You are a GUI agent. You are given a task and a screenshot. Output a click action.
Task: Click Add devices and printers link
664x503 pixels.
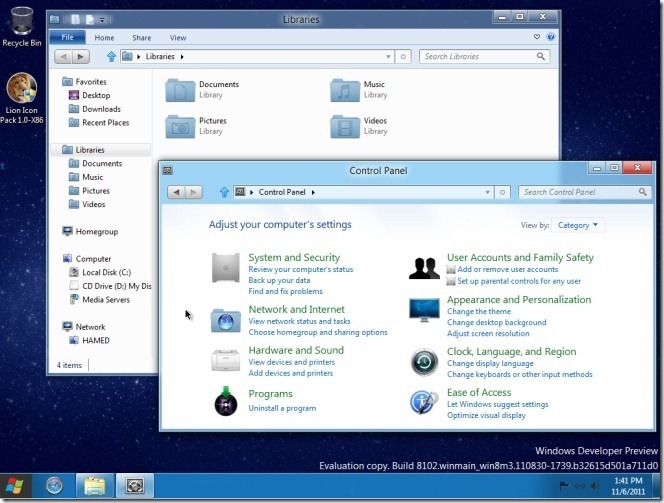point(290,373)
